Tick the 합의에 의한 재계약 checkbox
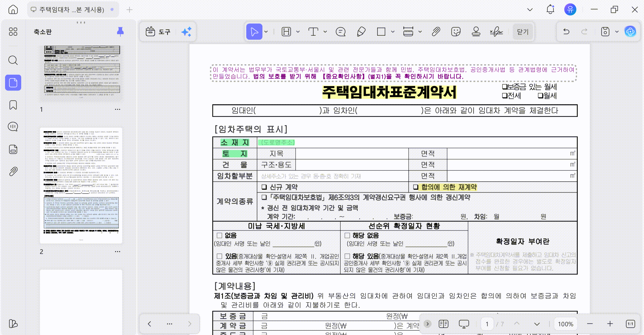Viewport: 644px width, 335px height. 416,187
